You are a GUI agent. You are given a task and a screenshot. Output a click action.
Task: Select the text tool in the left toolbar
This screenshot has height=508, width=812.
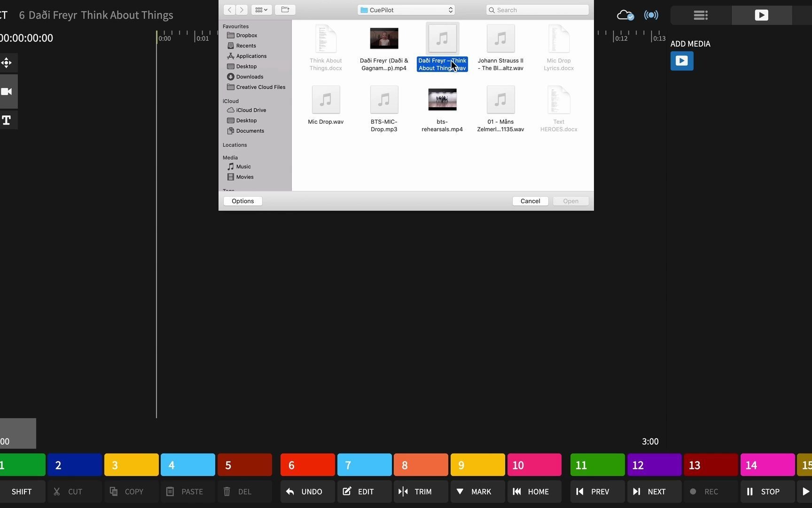(x=7, y=120)
